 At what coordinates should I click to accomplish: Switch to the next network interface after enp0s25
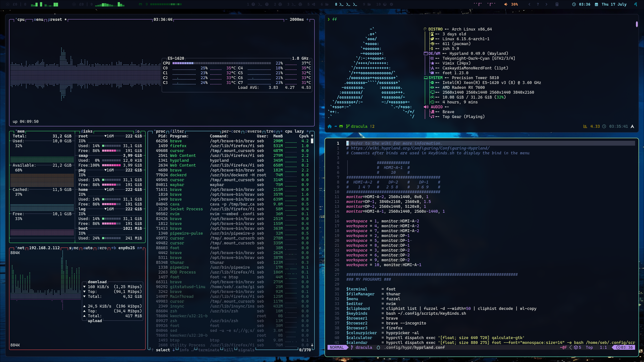[139, 248]
